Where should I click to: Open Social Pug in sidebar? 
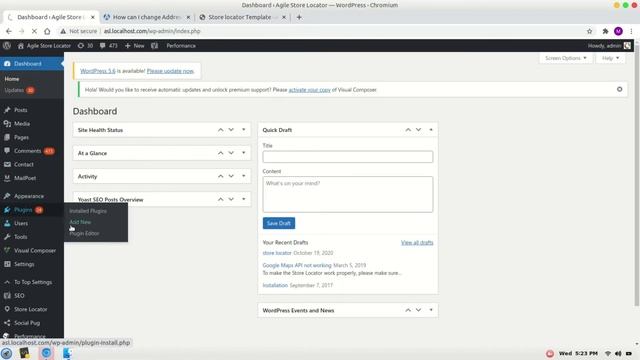(x=27, y=323)
